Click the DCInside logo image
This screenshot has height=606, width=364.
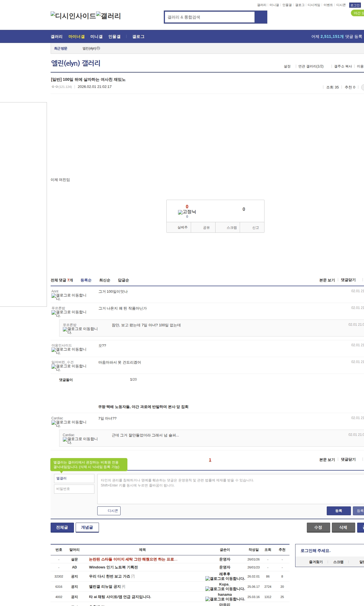(73, 16)
